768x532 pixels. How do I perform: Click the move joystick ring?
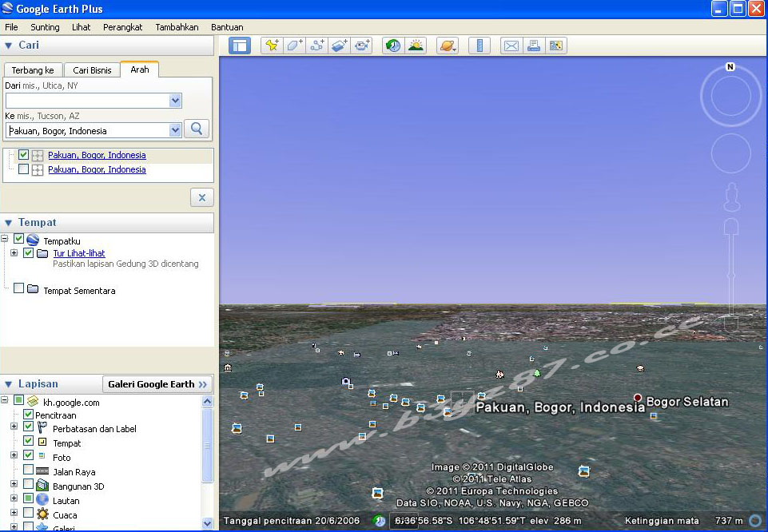coord(730,153)
